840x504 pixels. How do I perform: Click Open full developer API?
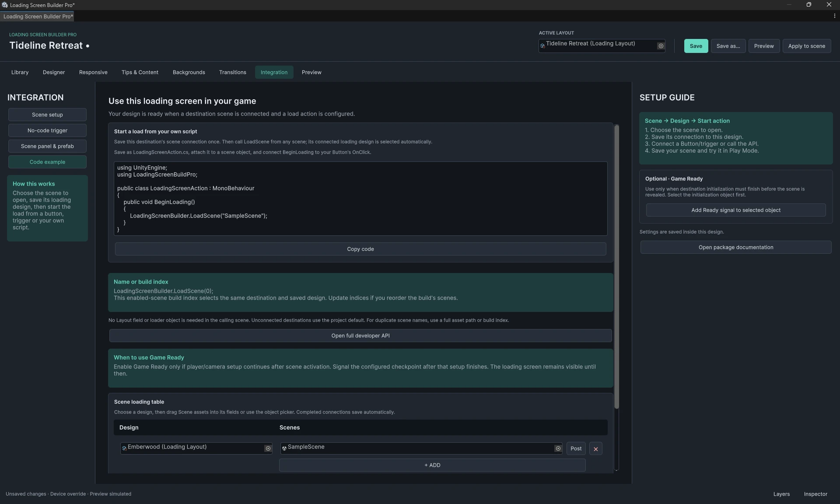pyautogui.click(x=360, y=336)
